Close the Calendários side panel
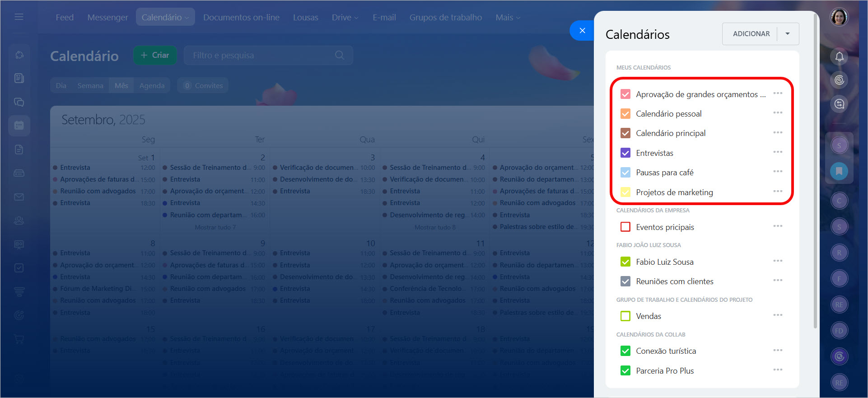The width and height of the screenshot is (868, 398). coord(582,31)
